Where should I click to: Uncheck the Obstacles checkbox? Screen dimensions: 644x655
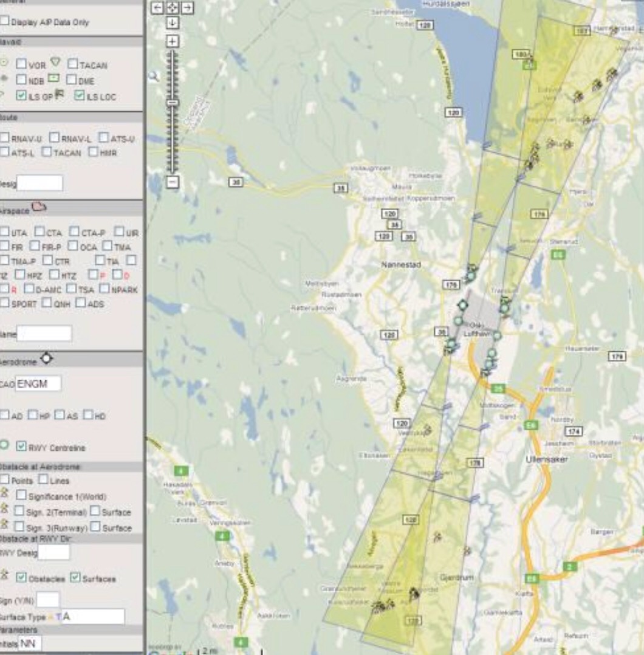[x=21, y=577]
